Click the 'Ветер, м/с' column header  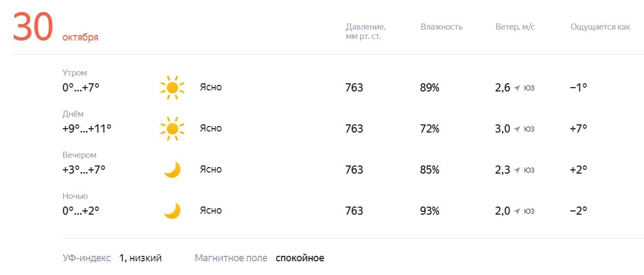click(x=514, y=27)
